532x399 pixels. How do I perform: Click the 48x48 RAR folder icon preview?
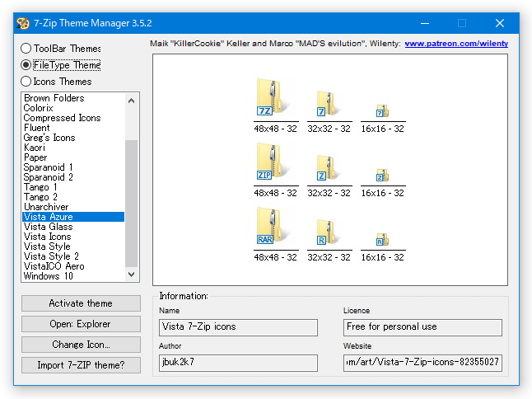tap(272, 226)
